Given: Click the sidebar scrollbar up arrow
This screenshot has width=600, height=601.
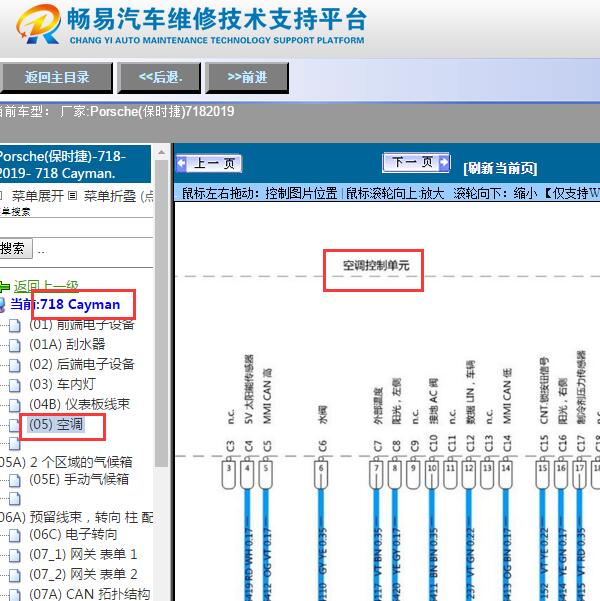Looking at the screenshot, I should click(161, 153).
